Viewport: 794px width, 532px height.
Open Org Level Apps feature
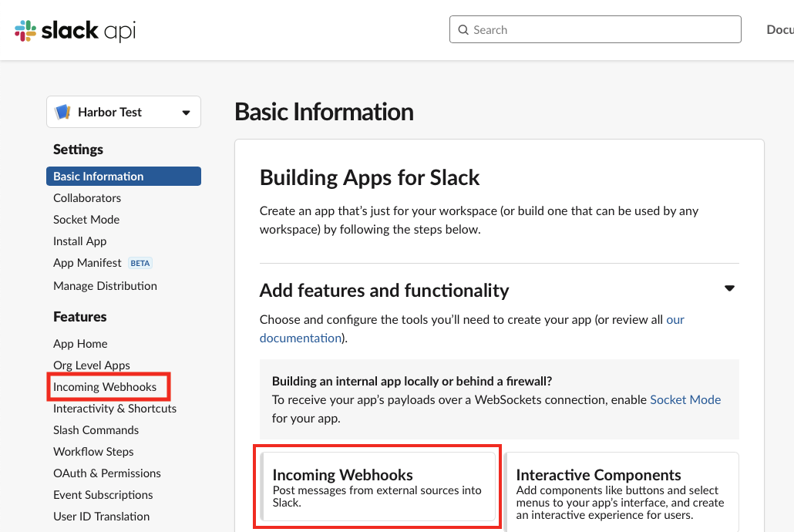(x=92, y=365)
